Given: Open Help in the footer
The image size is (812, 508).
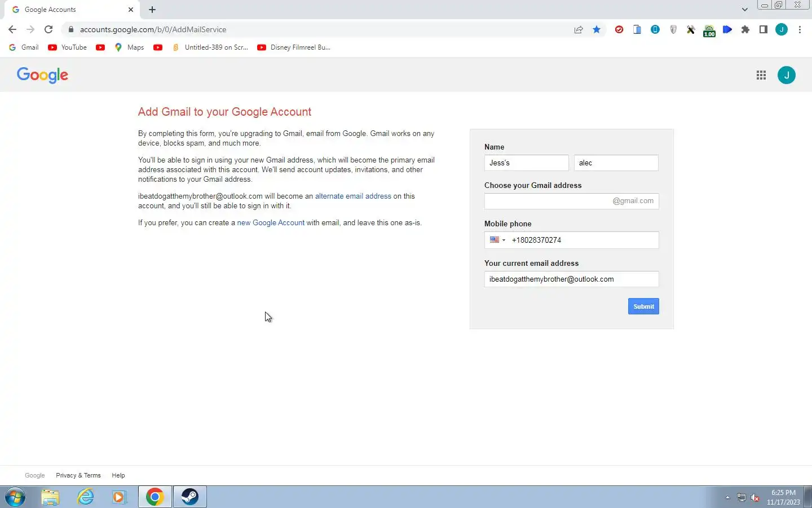Looking at the screenshot, I should (118, 475).
